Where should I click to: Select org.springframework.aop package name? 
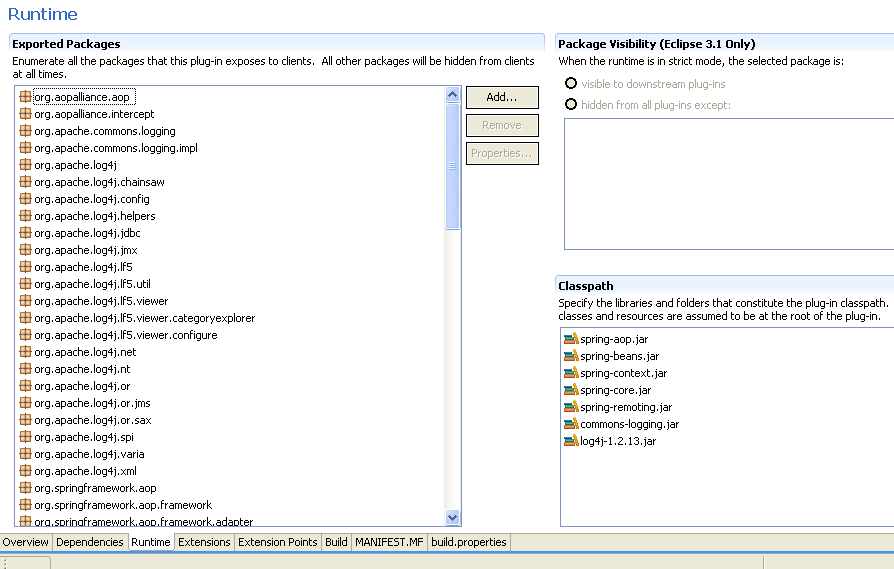point(95,488)
